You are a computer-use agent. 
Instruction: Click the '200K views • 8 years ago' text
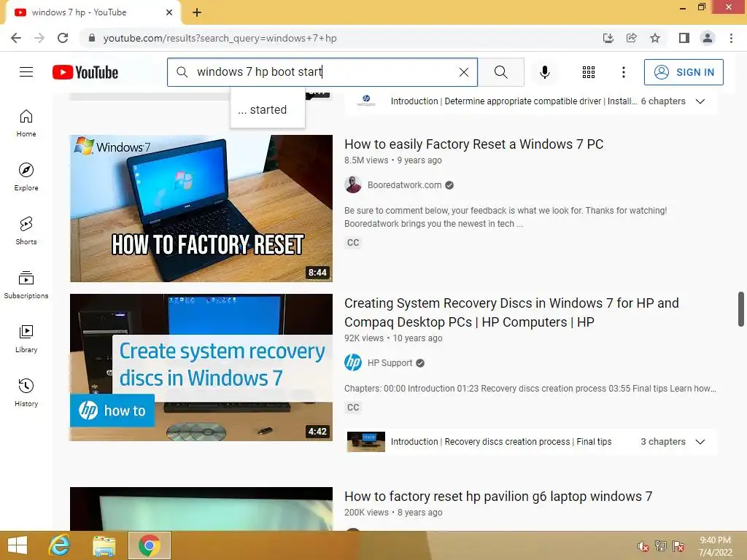click(x=393, y=513)
